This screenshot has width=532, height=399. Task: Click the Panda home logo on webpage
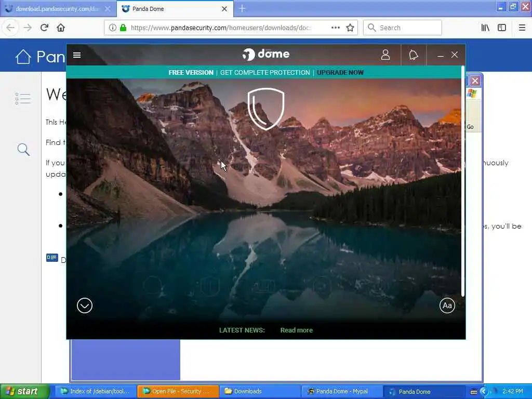[23, 56]
